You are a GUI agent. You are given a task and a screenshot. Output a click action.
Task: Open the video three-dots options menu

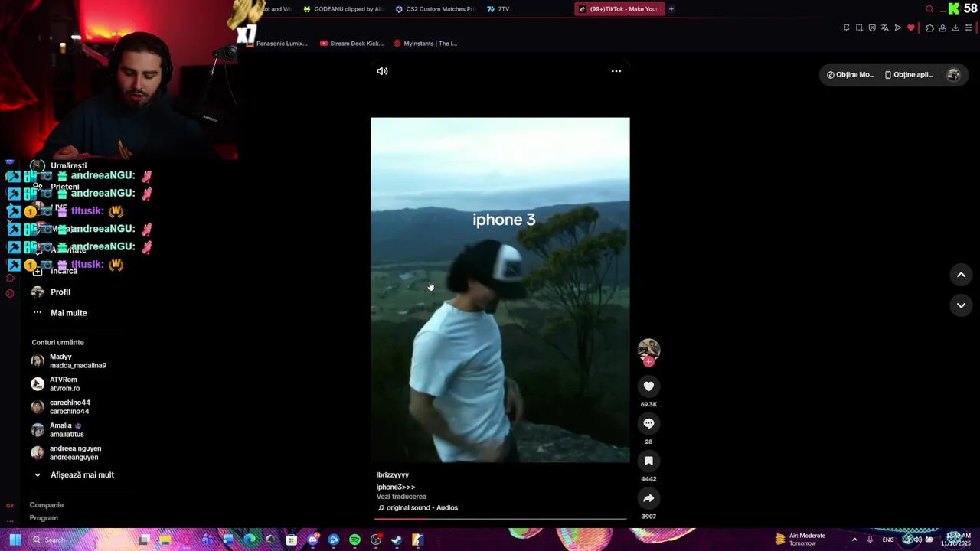[616, 71]
